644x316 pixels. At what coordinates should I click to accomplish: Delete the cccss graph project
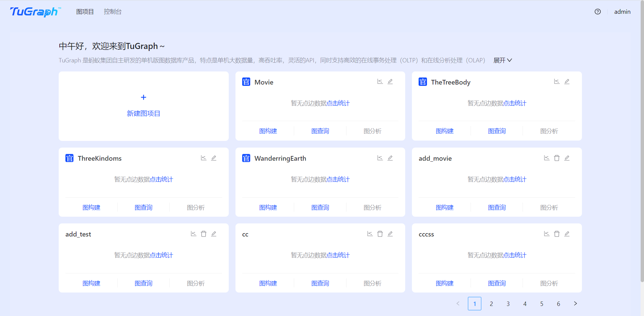click(x=557, y=234)
